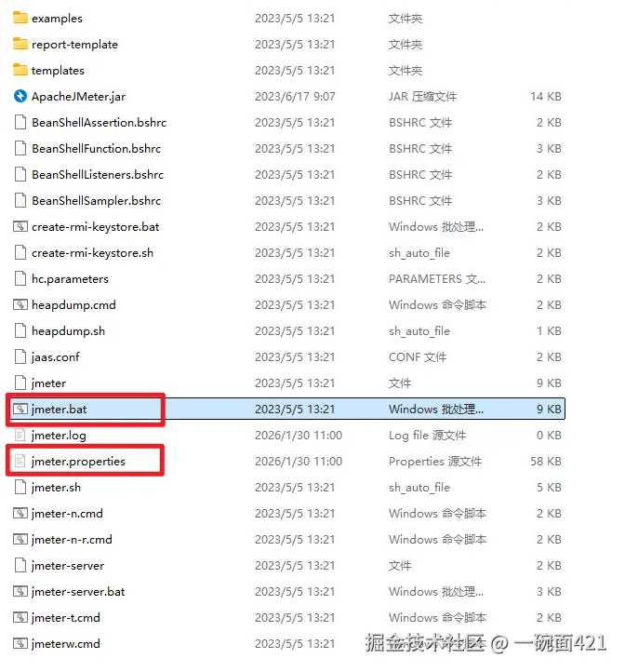Click the Properties 源文件 type cell
Viewport: 625px width, 672px height.
click(x=435, y=462)
